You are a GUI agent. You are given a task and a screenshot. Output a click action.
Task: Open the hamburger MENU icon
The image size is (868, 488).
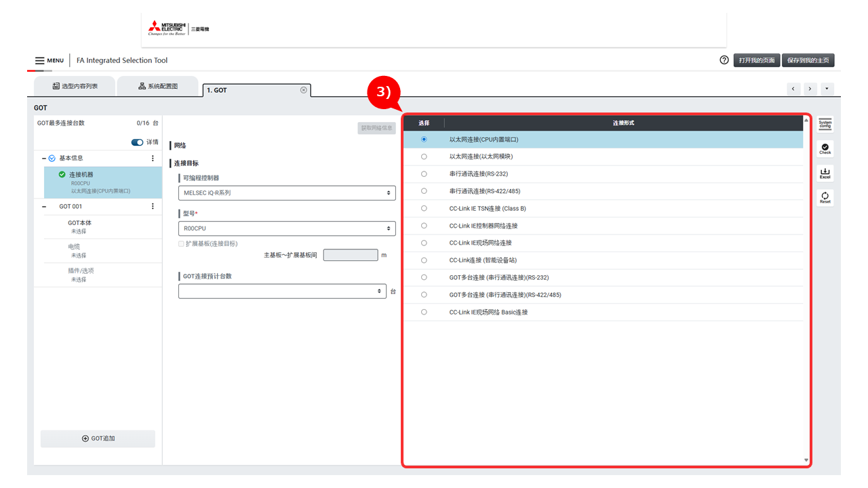point(40,61)
